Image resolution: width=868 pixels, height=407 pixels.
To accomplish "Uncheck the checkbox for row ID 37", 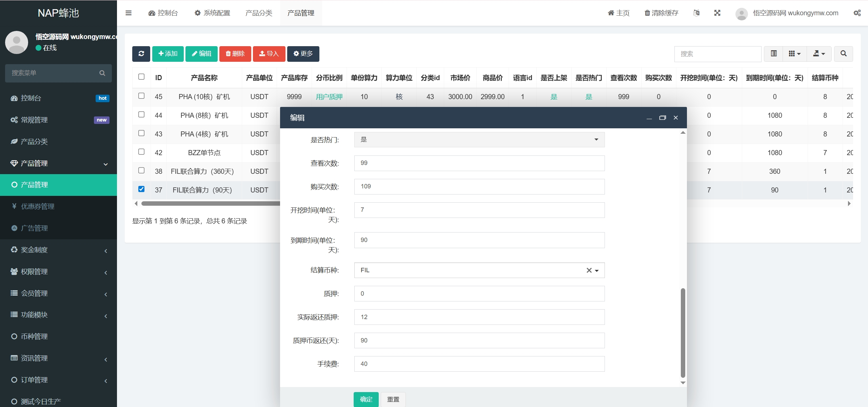I will [141, 189].
